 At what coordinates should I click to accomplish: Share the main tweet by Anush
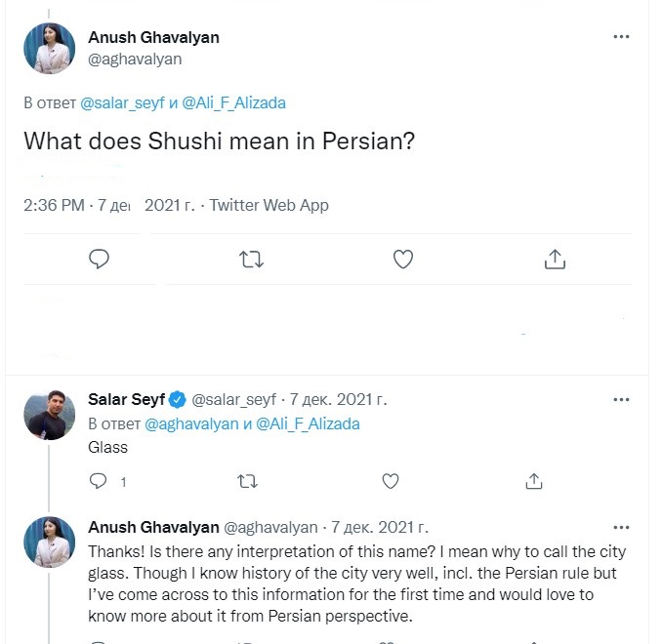pyautogui.click(x=554, y=259)
